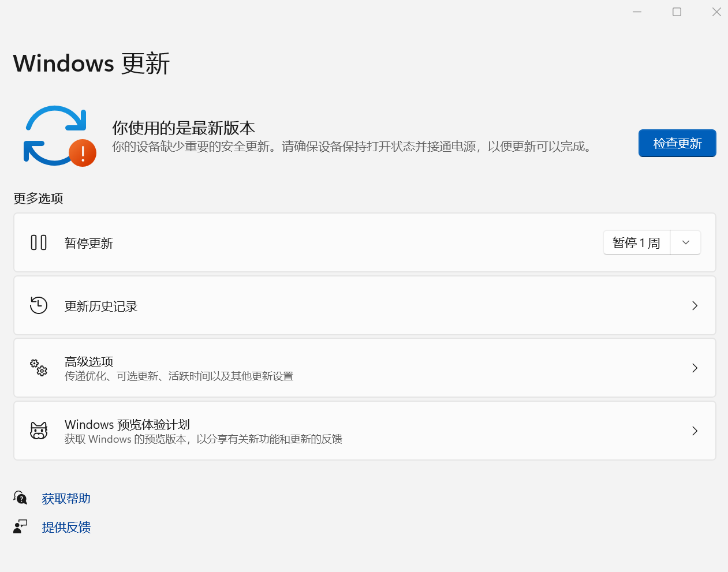Image resolution: width=728 pixels, height=572 pixels.
Task: Click the Windows 更新 page title
Action: click(91, 63)
